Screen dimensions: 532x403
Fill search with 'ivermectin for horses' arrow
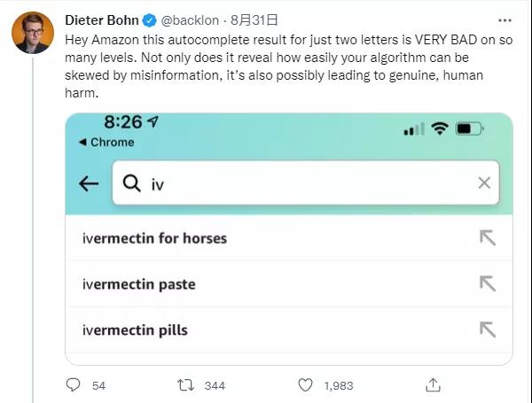coord(486,238)
